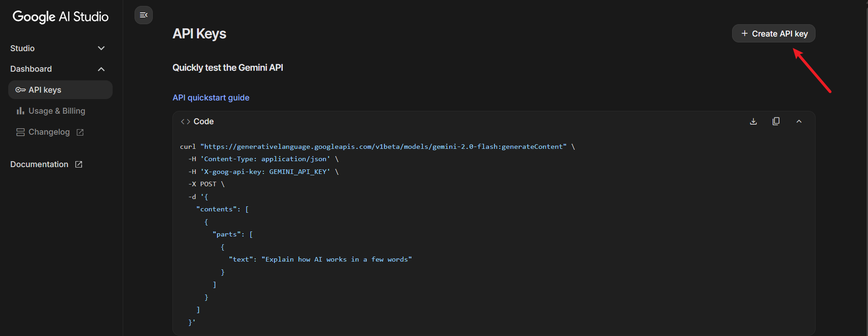
Task: Collapse the Code panel using the chevron
Action: click(799, 121)
